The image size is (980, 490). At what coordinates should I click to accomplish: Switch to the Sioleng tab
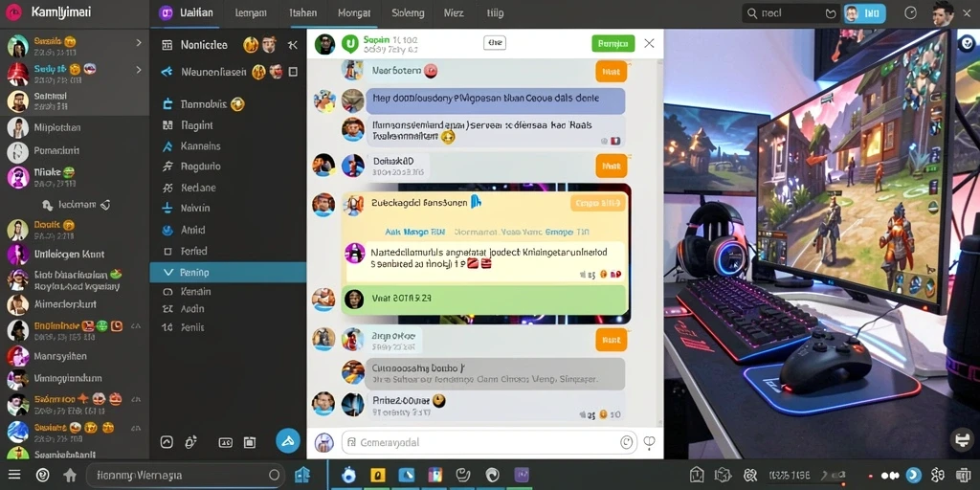pyautogui.click(x=408, y=13)
